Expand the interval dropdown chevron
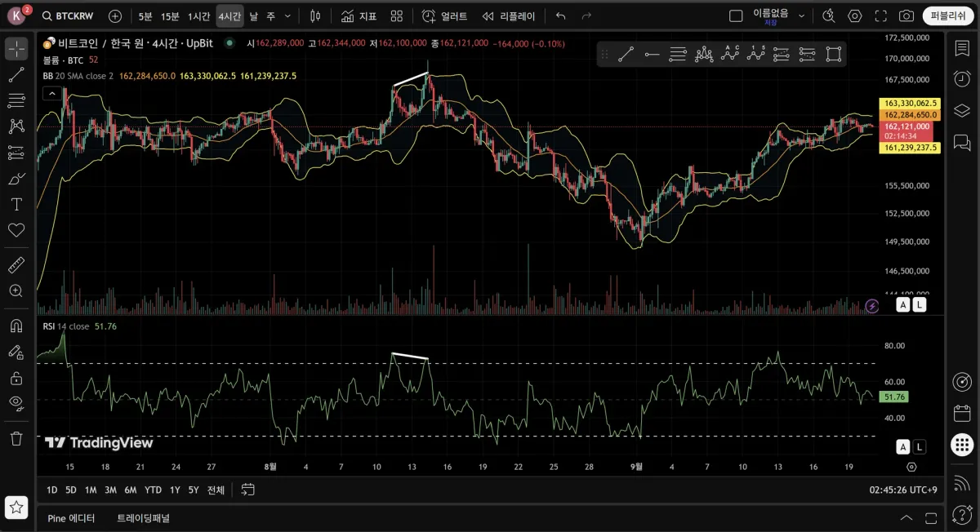This screenshot has height=532, width=980. [287, 16]
